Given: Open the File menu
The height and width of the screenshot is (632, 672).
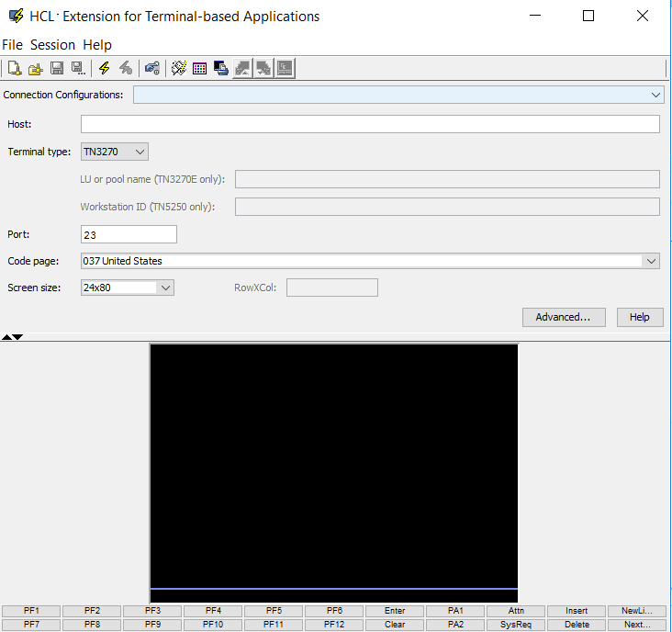Looking at the screenshot, I should [12, 45].
